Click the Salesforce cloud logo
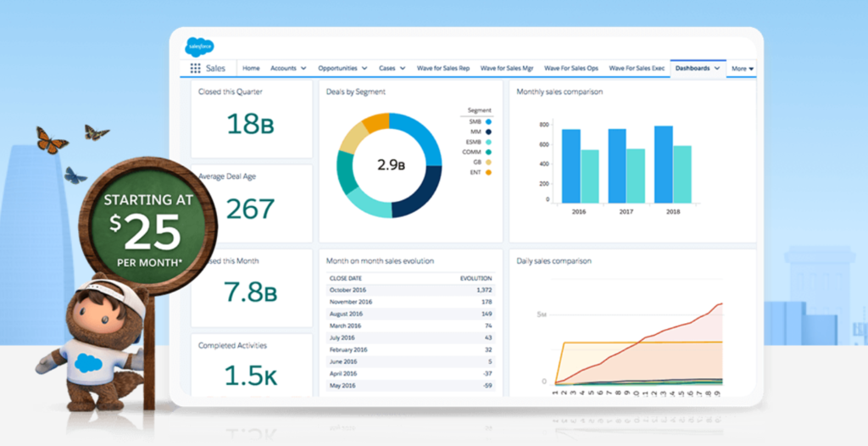 (x=199, y=47)
